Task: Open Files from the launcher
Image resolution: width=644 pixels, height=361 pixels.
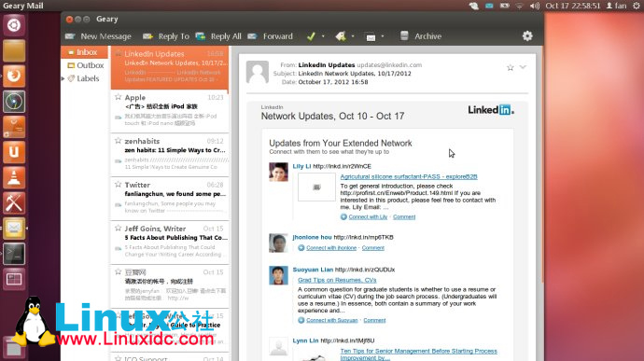Action: click(14, 50)
